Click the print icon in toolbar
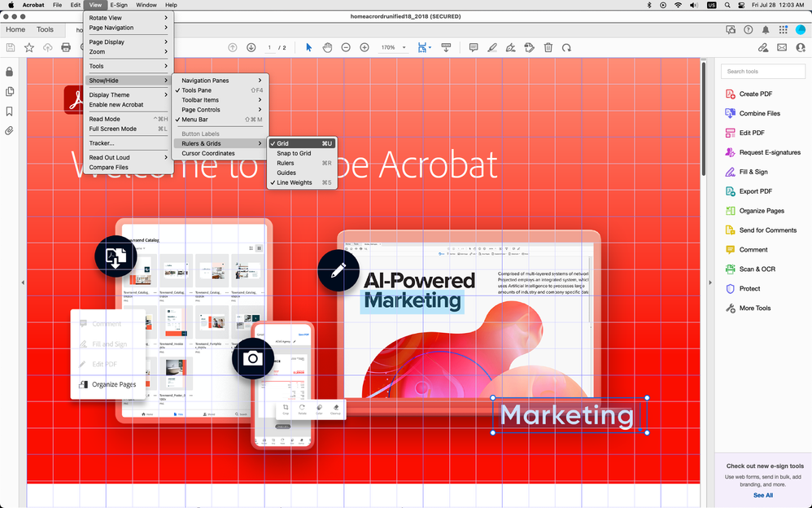 [x=66, y=48]
